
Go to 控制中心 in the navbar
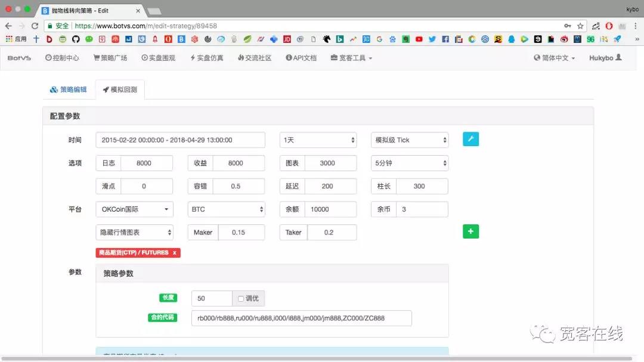[62, 58]
